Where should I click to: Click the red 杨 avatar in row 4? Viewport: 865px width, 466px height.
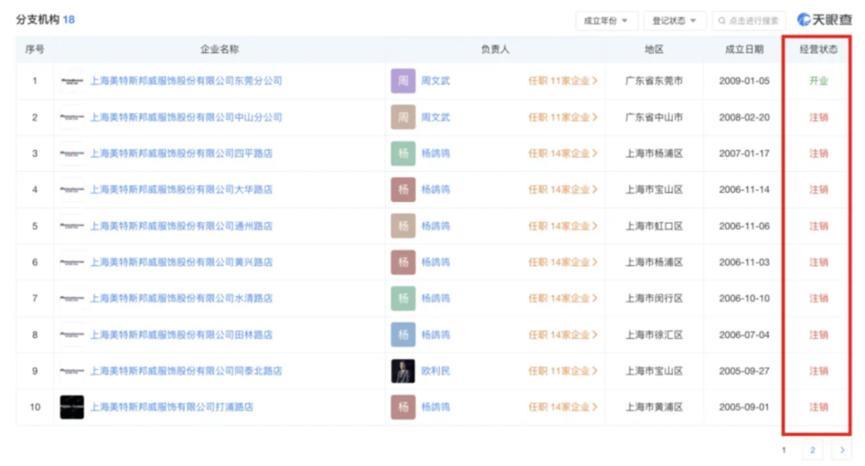(403, 189)
